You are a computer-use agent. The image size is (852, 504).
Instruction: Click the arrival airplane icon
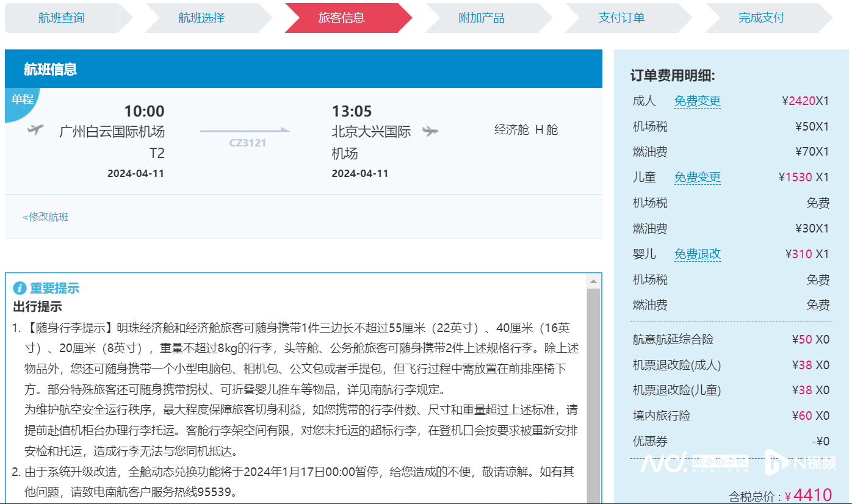[x=430, y=131]
